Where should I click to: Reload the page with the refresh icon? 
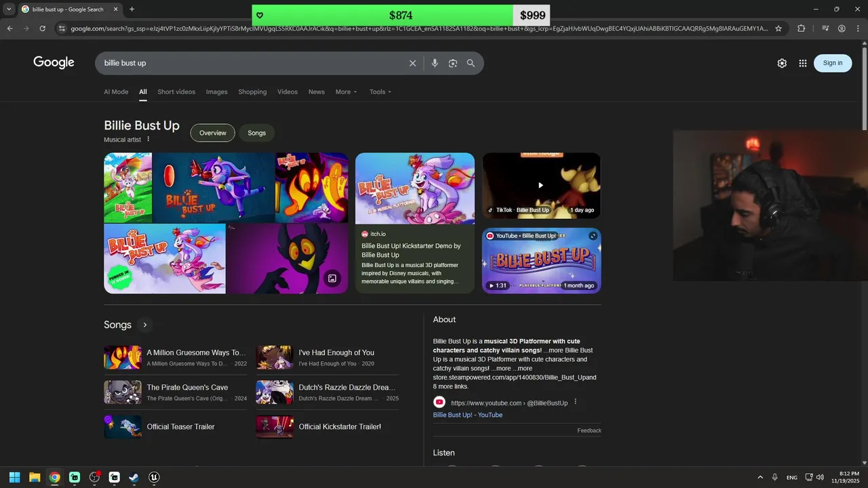point(42,28)
